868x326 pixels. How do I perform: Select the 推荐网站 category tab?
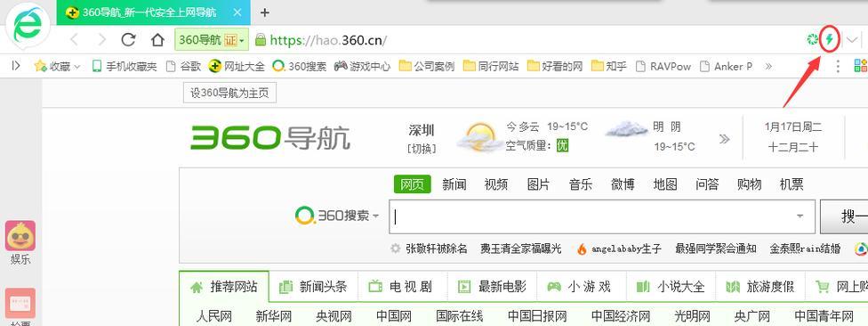pyautogui.click(x=224, y=287)
